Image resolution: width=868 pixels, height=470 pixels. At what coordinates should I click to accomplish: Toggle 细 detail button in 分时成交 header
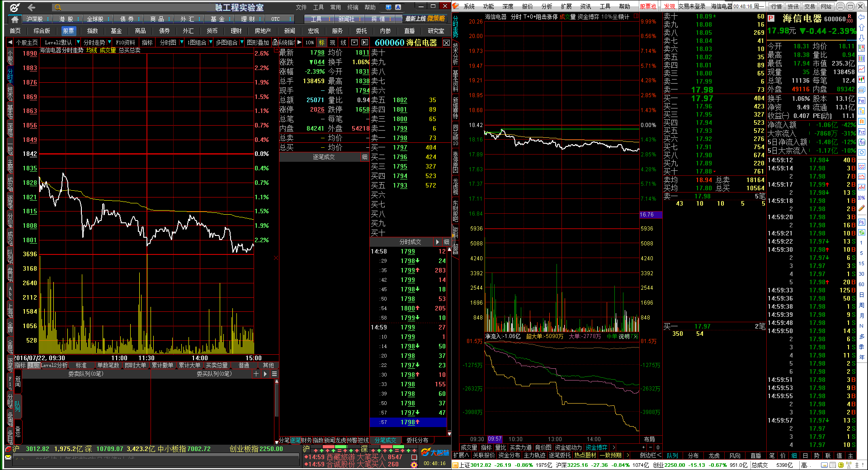446,242
